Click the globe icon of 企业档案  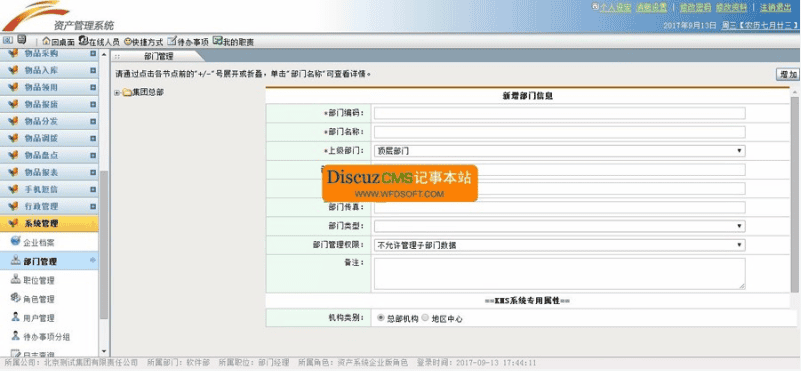[15, 241]
